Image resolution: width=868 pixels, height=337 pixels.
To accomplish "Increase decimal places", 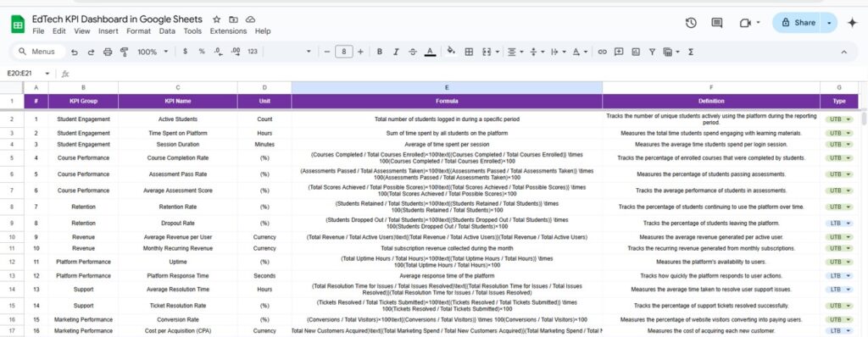I will click(x=236, y=52).
